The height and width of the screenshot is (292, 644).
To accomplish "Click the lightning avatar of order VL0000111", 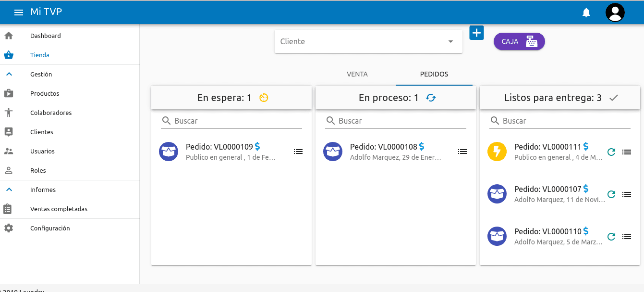I will click(497, 152).
